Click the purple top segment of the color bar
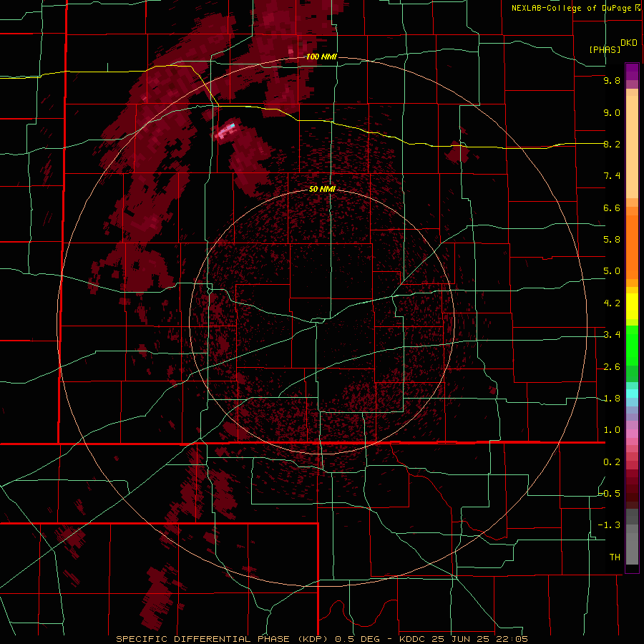644x644 pixels. (x=632, y=72)
